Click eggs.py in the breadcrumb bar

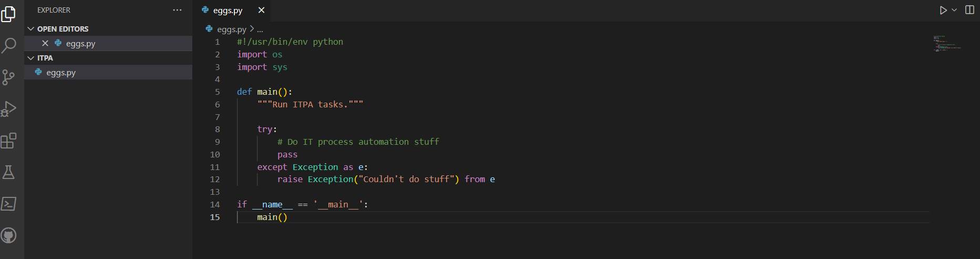click(x=231, y=29)
